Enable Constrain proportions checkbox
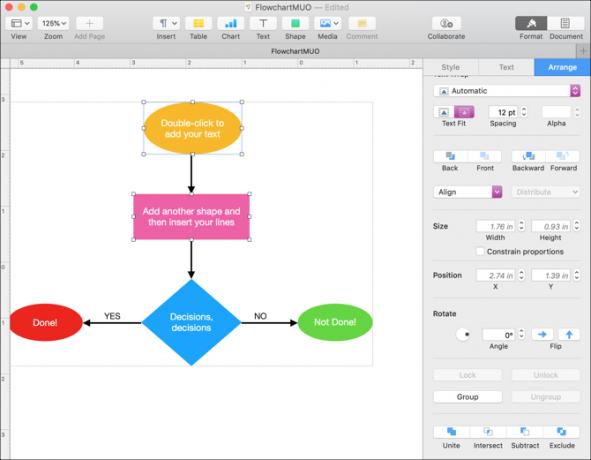The image size is (591, 460). 480,251
